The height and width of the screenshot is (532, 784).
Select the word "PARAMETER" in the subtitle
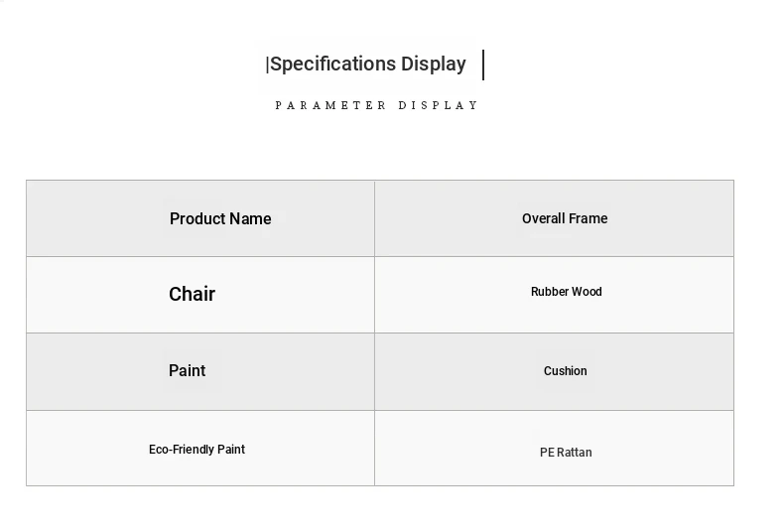(x=330, y=105)
